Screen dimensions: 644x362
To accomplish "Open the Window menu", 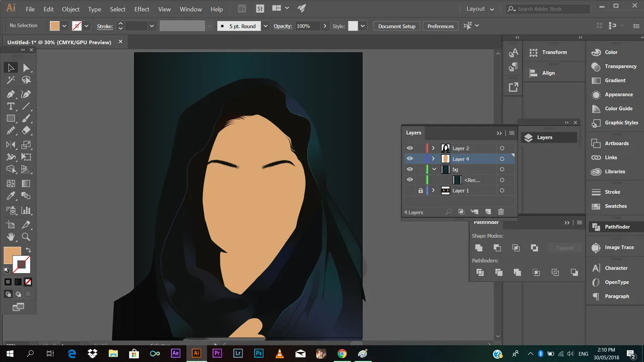I will pyautogui.click(x=191, y=9).
